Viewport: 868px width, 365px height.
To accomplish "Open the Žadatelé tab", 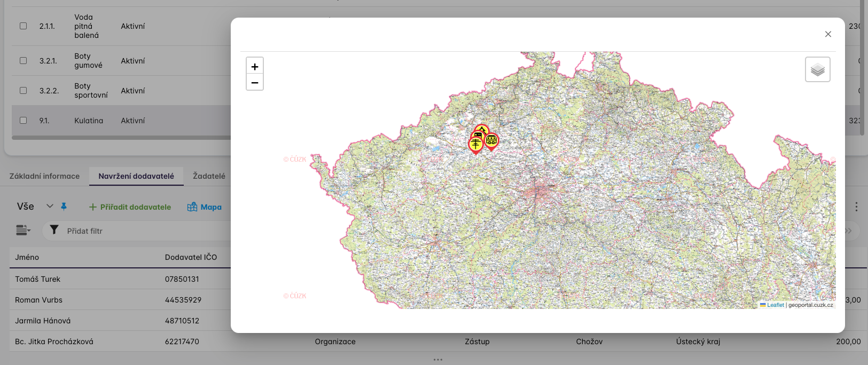I will [x=209, y=176].
